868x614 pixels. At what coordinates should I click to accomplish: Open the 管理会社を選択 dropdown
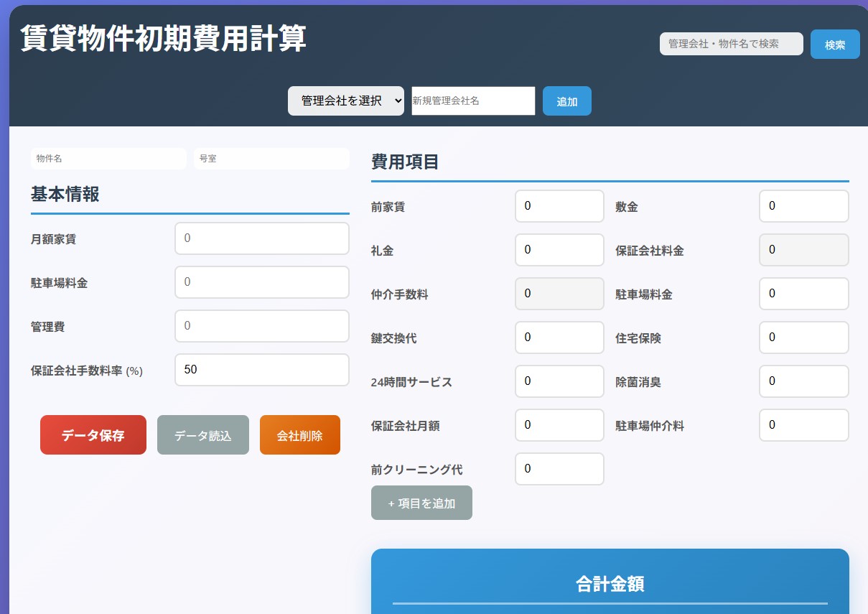point(345,101)
